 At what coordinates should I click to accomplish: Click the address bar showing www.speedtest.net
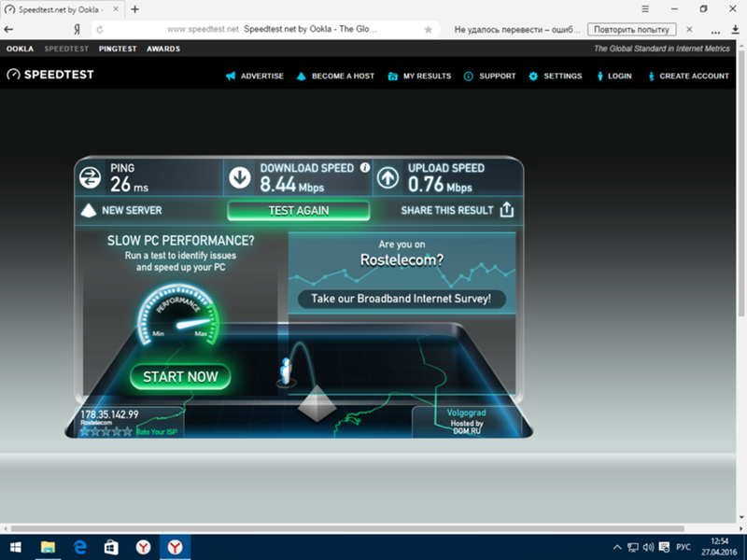click(x=265, y=30)
